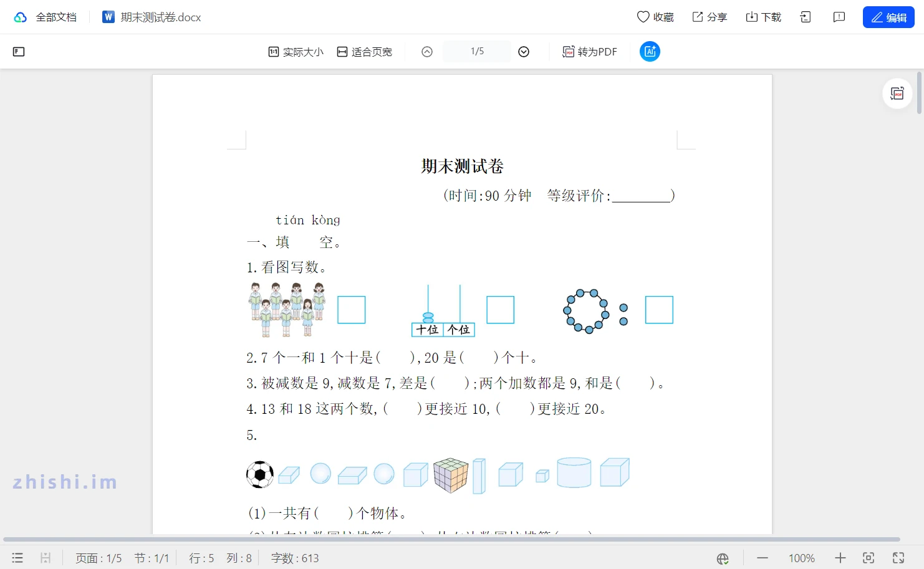
Task: Go to next page arrow
Action: click(524, 52)
